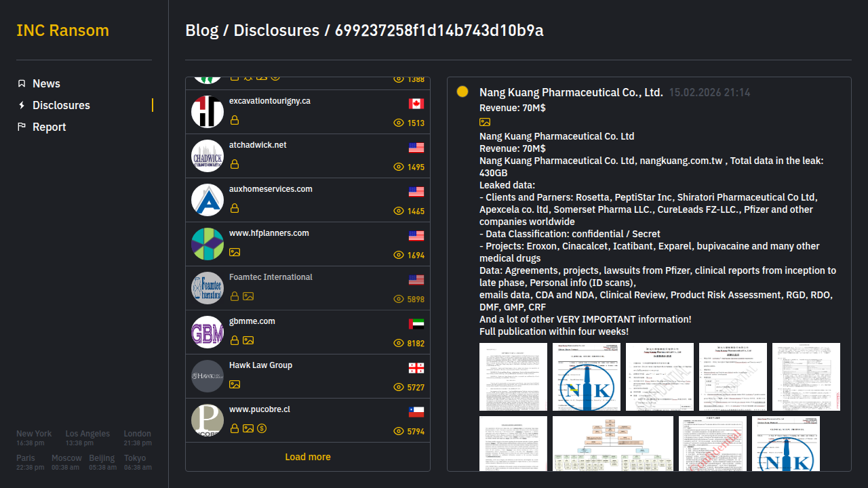This screenshot has height=488, width=868.
Task: Click the image icon under Hawk Law Group
Action: pos(235,384)
